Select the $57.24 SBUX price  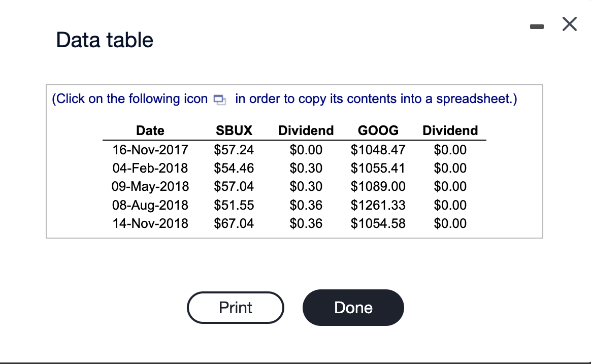click(x=234, y=150)
